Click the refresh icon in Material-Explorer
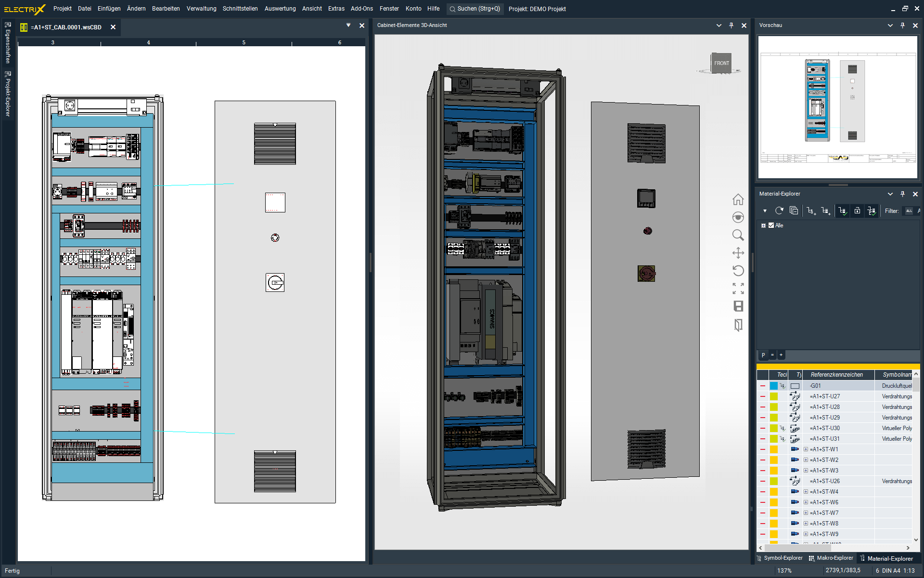The width and height of the screenshot is (924, 578). tap(779, 210)
